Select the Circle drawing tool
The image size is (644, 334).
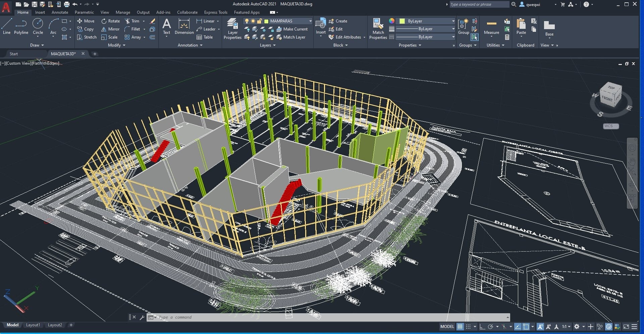coord(38,26)
